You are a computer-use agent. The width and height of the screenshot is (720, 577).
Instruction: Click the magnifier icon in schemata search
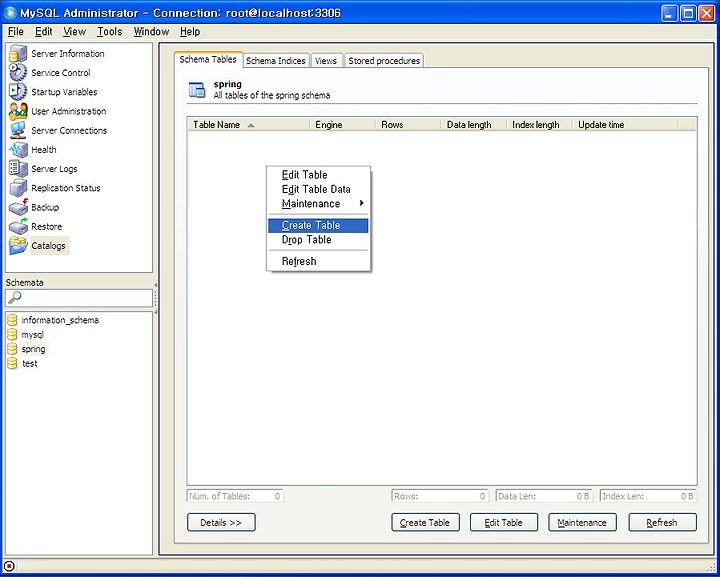(15, 298)
